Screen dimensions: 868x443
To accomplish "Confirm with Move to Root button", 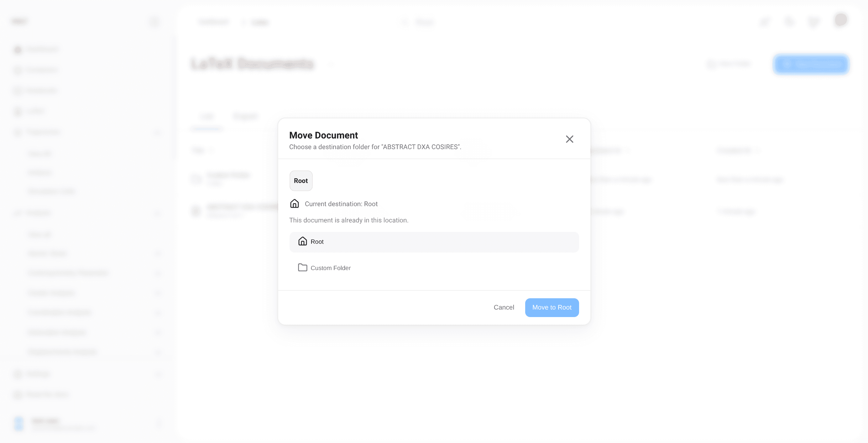I will (552, 307).
